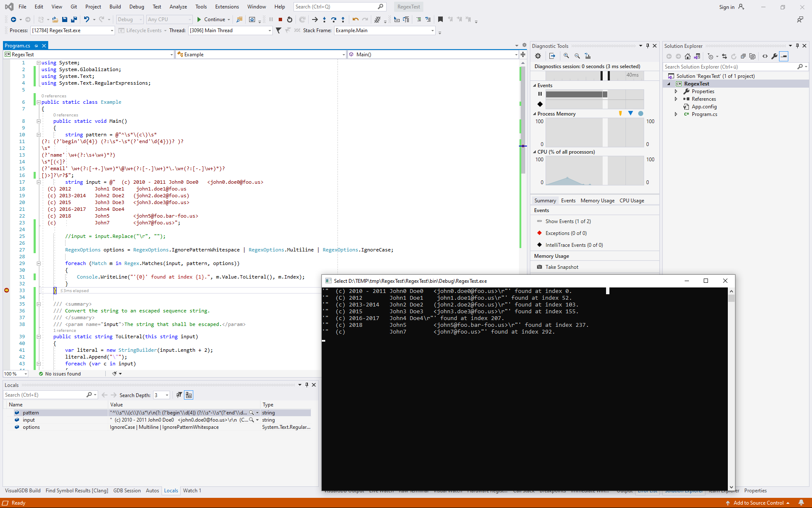Click View Code icon in Solution Explorer

tap(765, 56)
